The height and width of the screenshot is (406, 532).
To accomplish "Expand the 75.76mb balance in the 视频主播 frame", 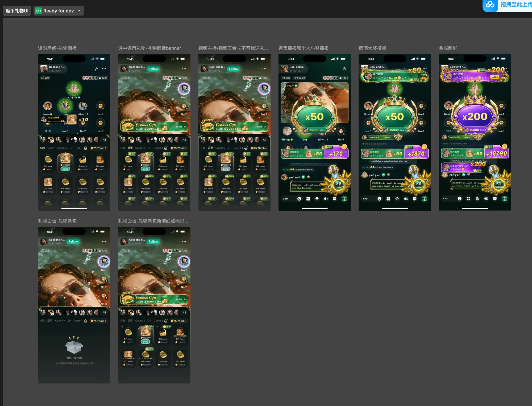I will 259,148.
